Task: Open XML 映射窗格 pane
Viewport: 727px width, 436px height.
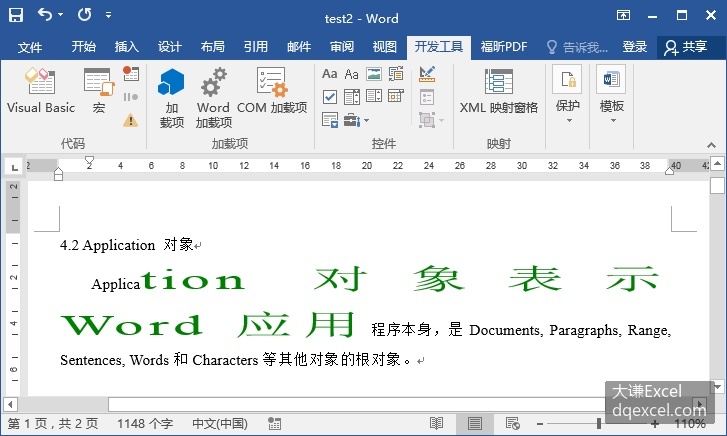Action: [499, 91]
